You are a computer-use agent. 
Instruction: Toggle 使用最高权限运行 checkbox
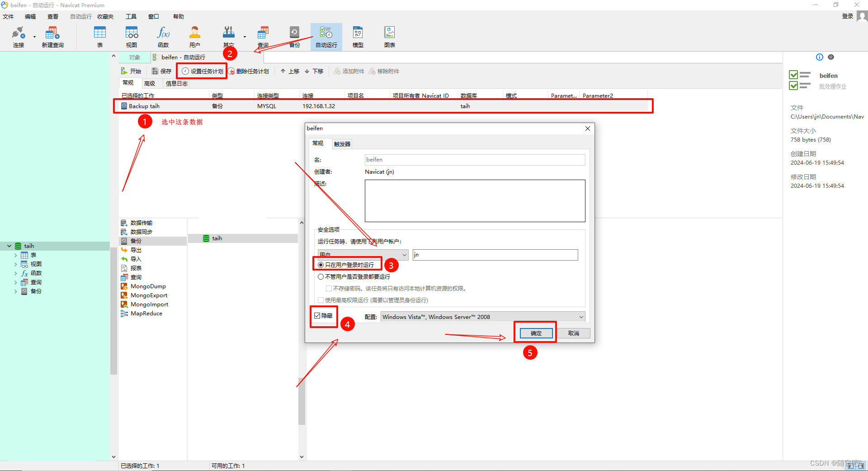[321, 300]
